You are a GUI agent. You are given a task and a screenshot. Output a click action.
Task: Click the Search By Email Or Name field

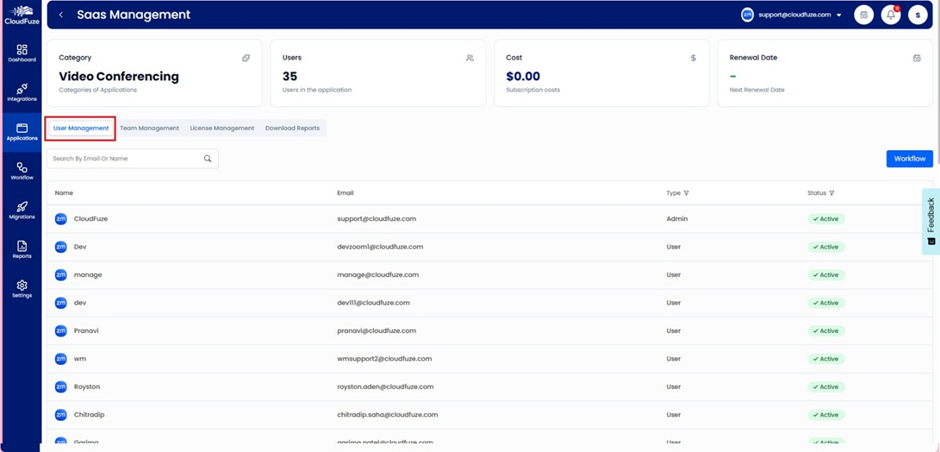click(125, 159)
